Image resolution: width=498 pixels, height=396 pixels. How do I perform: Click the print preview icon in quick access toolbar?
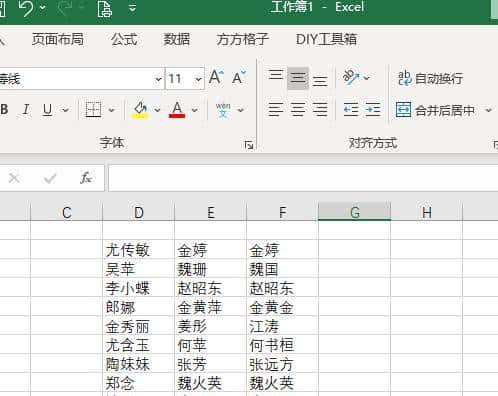point(104,8)
